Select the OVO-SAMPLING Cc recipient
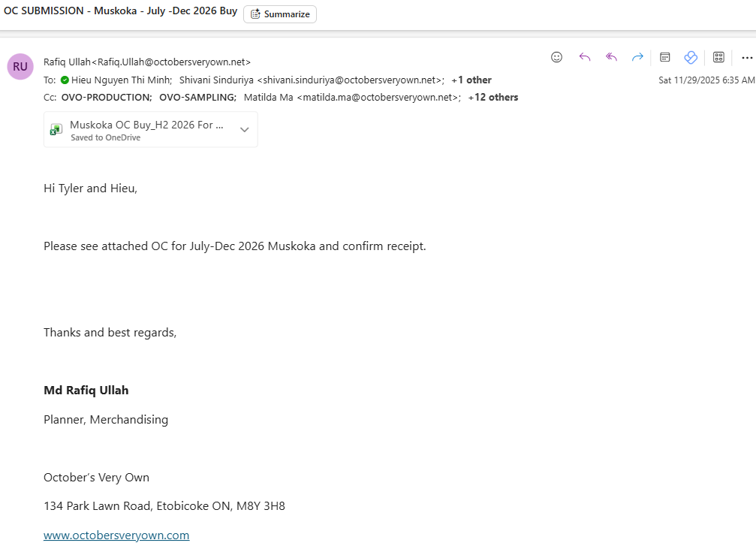Screen dimensions: 756x549 [x=197, y=97]
